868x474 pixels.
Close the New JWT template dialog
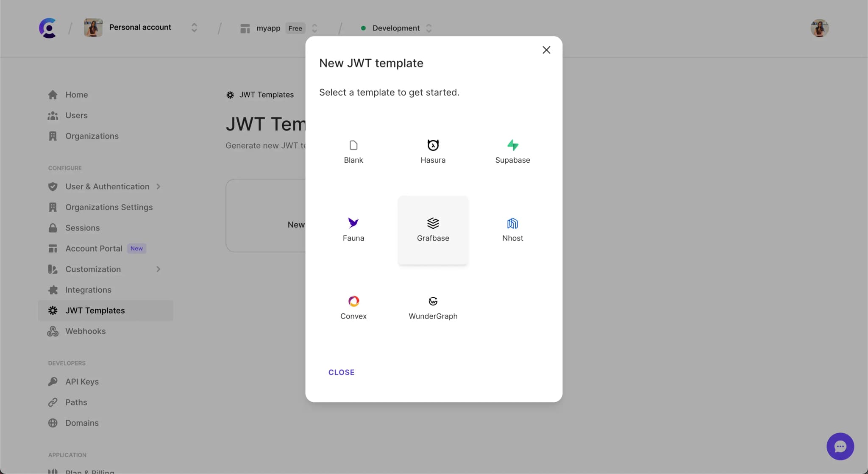(x=546, y=50)
